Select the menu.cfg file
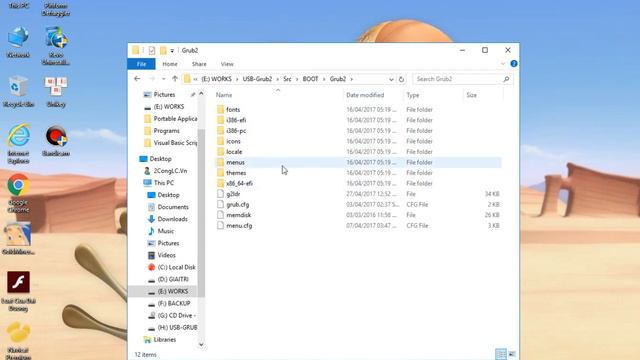The height and width of the screenshot is (360, 640). click(x=239, y=226)
